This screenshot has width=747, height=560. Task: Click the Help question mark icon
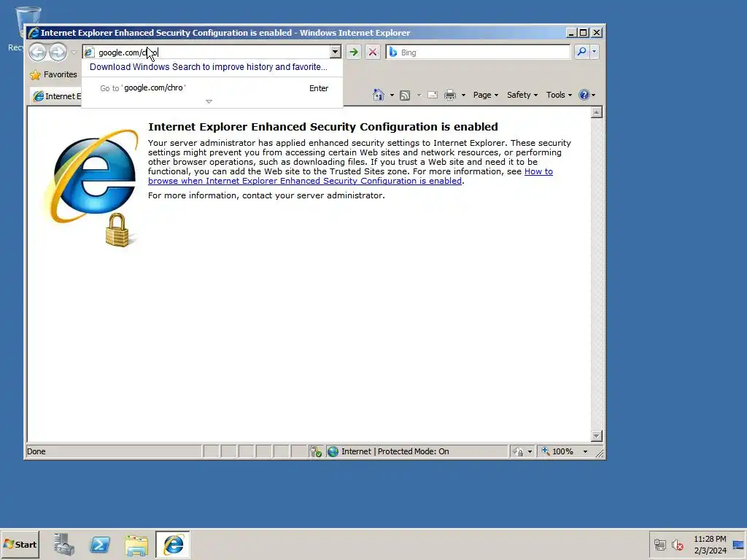click(x=584, y=95)
